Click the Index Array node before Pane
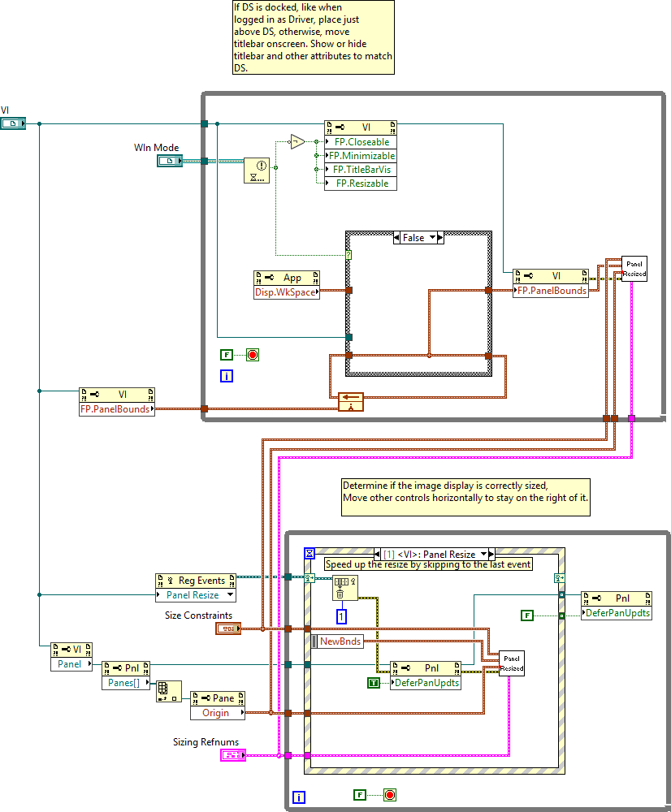This screenshot has width=671, height=812. tap(169, 691)
